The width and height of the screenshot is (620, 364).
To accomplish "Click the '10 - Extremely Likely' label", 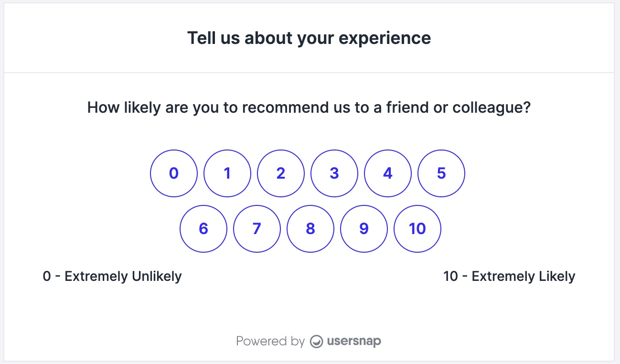I will [509, 276].
